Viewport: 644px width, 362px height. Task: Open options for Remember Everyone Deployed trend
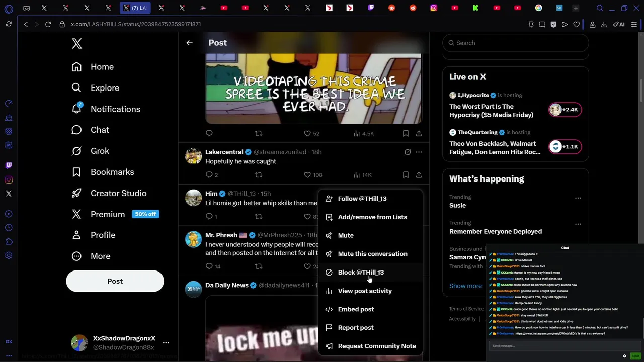(x=578, y=224)
